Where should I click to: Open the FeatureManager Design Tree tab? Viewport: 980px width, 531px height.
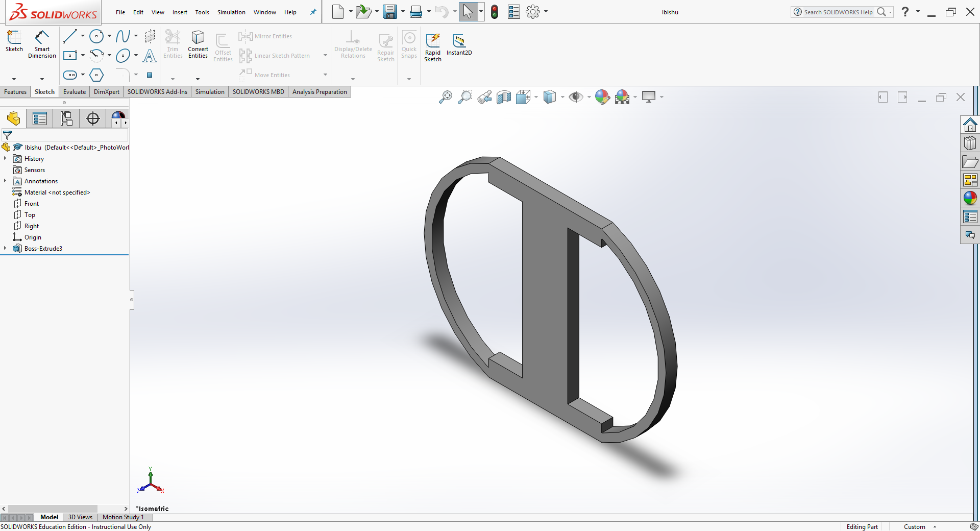13,118
